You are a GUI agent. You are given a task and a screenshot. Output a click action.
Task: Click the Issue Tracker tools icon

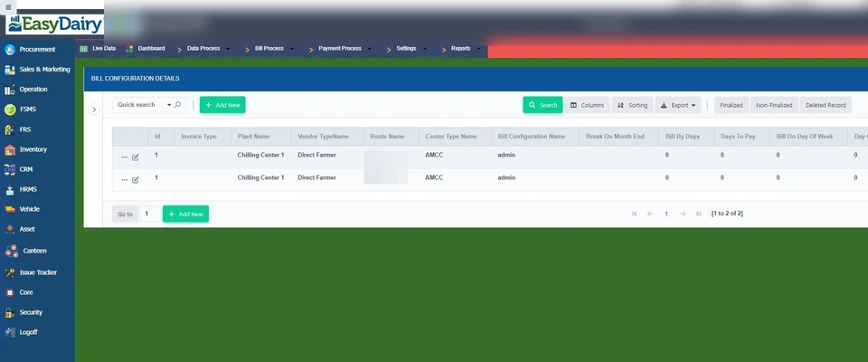9,272
